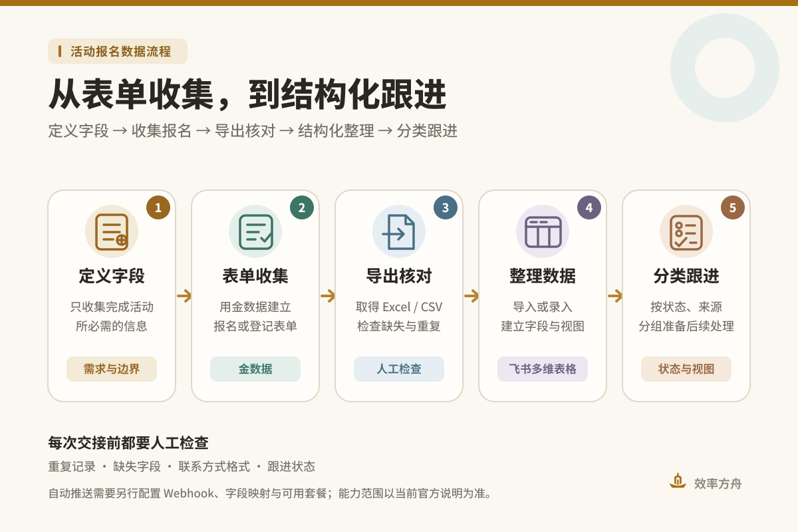The height and width of the screenshot is (532, 798).
Task: Click the footnote mentioning Webhook
Action: [270, 493]
